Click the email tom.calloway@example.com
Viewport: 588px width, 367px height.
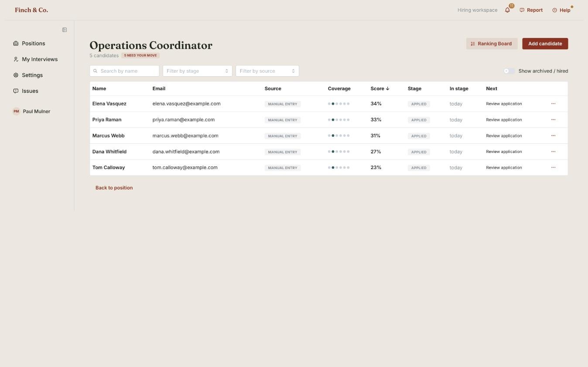(185, 167)
